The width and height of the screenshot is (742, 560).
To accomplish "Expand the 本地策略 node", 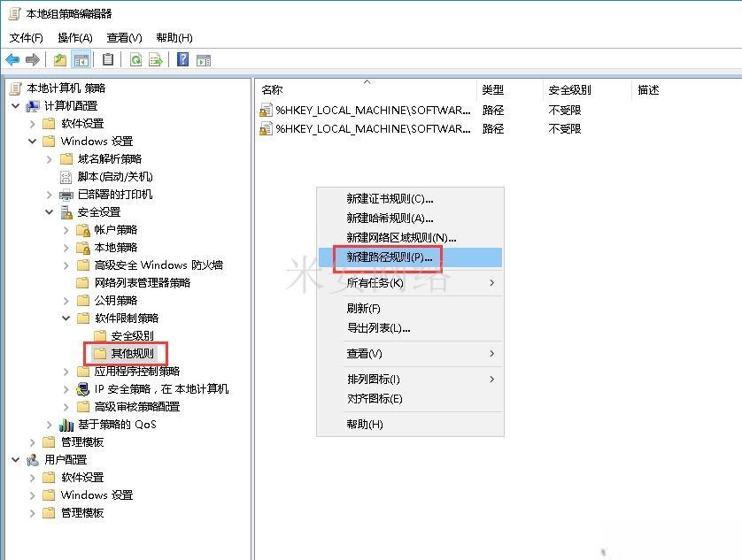I will [x=66, y=248].
